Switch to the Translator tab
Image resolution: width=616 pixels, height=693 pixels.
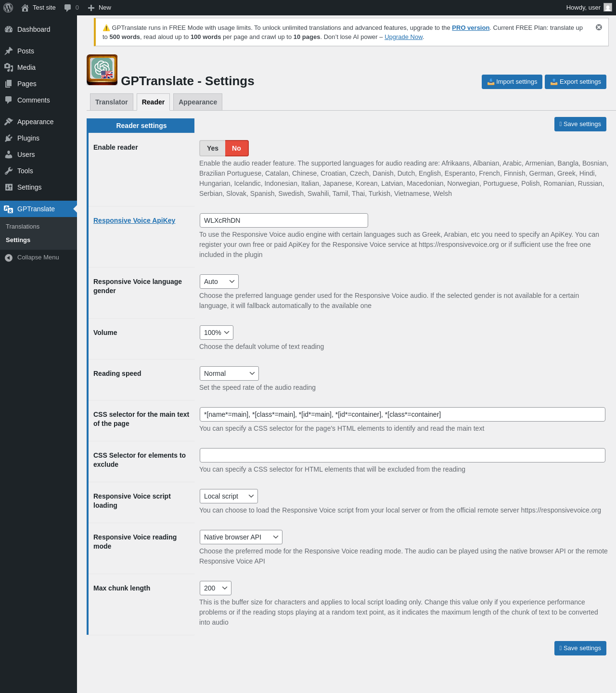tap(111, 102)
